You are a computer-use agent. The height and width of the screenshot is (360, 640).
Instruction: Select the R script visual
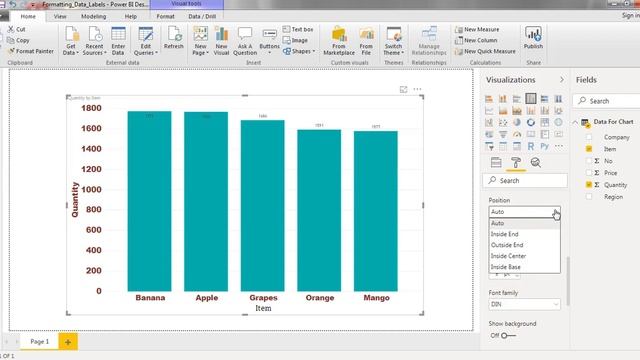(x=531, y=146)
